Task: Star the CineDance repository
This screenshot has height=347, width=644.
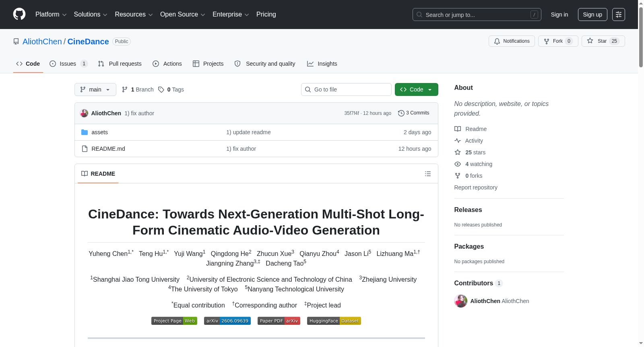Action: [603, 41]
